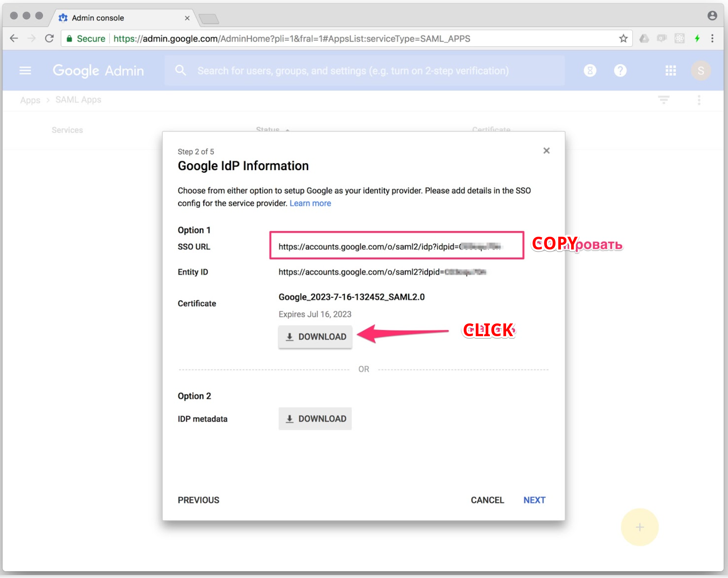Click the yellow add app plus button
The image size is (728, 578).
pyautogui.click(x=640, y=527)
